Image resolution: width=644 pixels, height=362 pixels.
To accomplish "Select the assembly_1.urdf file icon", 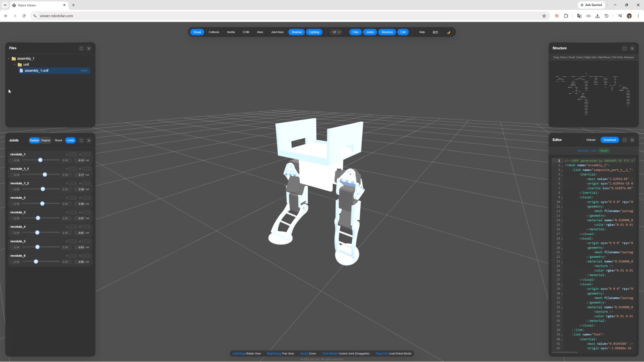I will [x=21, y=70].
